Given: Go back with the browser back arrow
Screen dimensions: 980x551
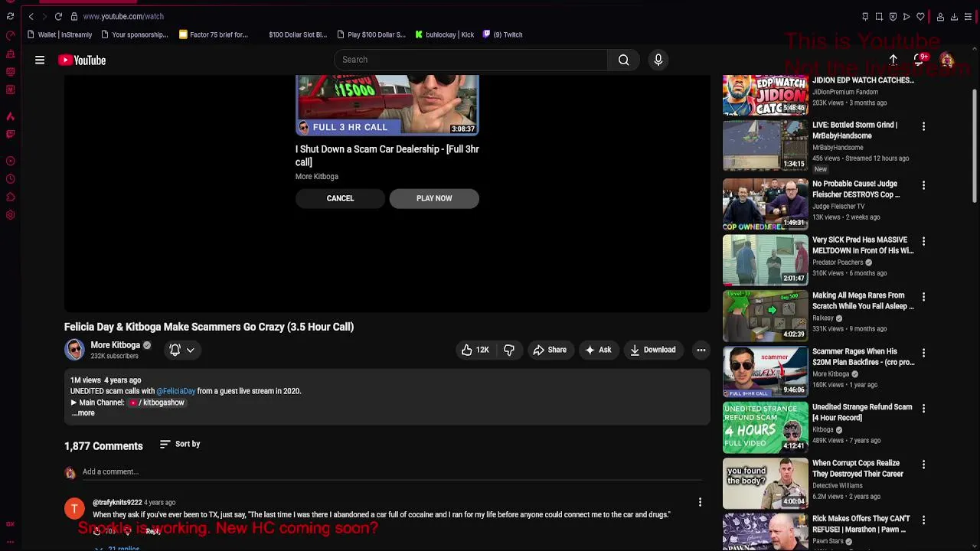Looking at the screenshot, I should tap(31, 16).
